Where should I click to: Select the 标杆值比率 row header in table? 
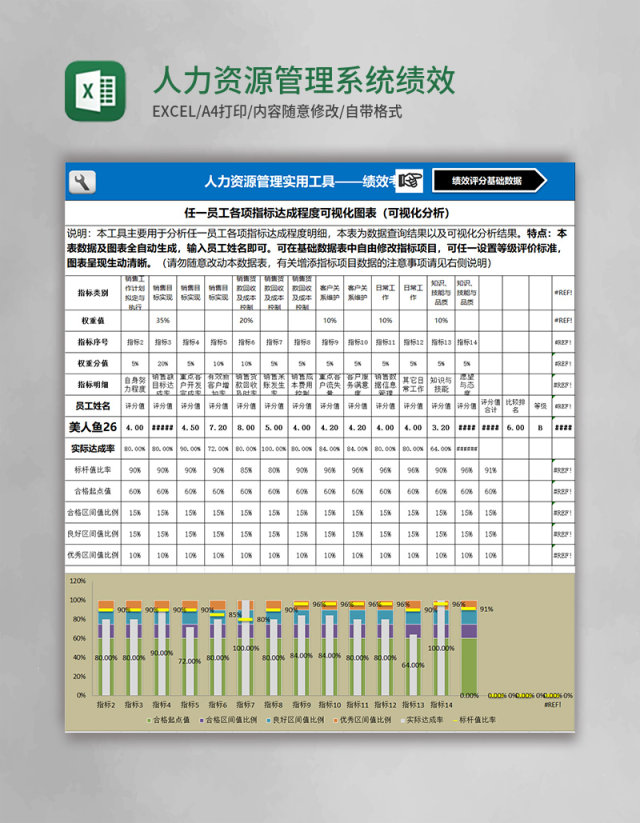(x=93, y=470)
